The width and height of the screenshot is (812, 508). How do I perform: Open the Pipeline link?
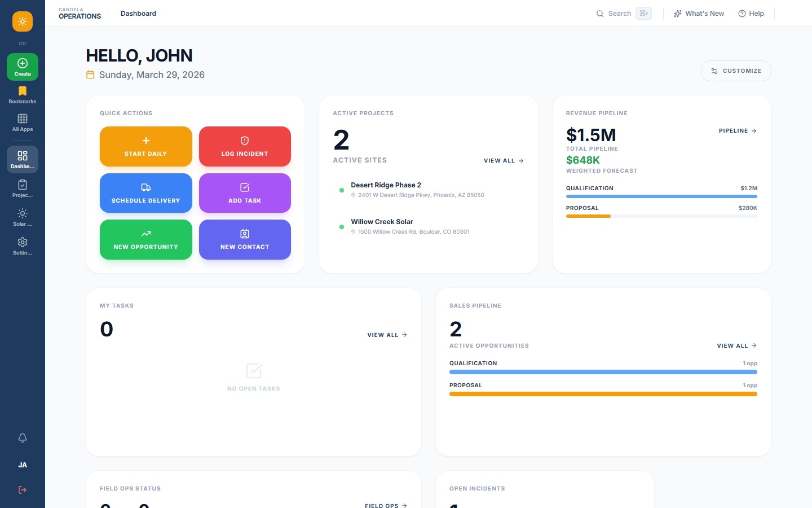738,131
